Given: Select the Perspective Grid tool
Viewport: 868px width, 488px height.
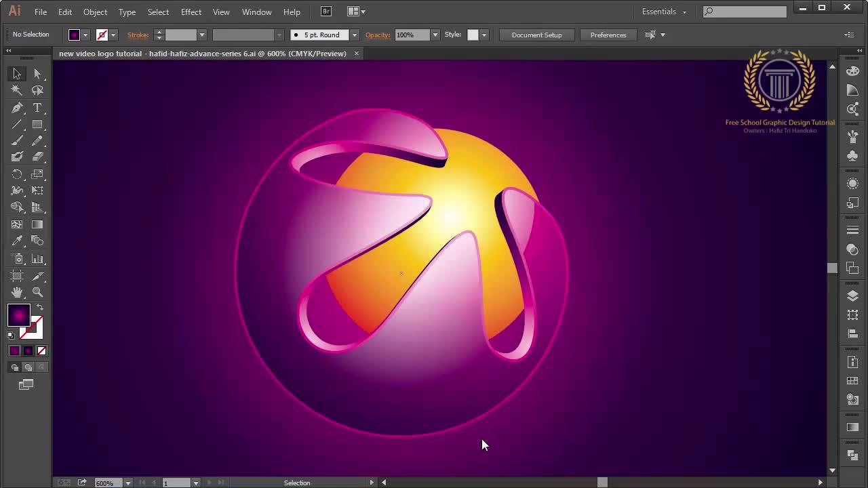Looking at the screenshot, I should [x=37, y=207].
